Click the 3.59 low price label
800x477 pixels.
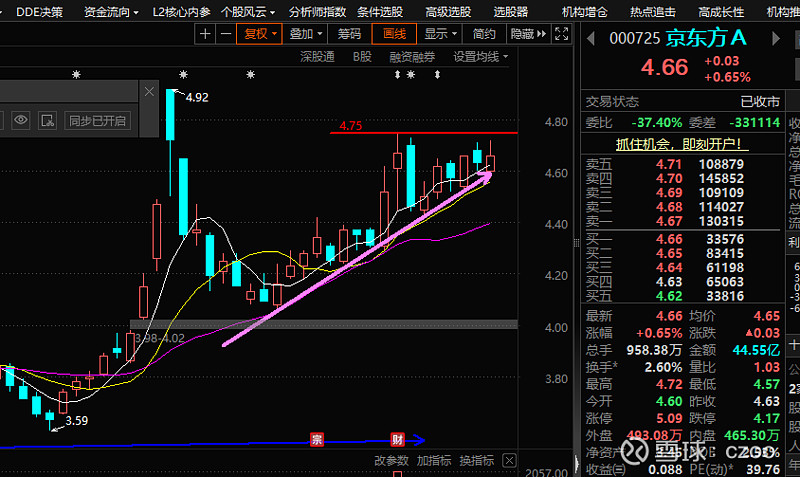(x=77, y=421)
